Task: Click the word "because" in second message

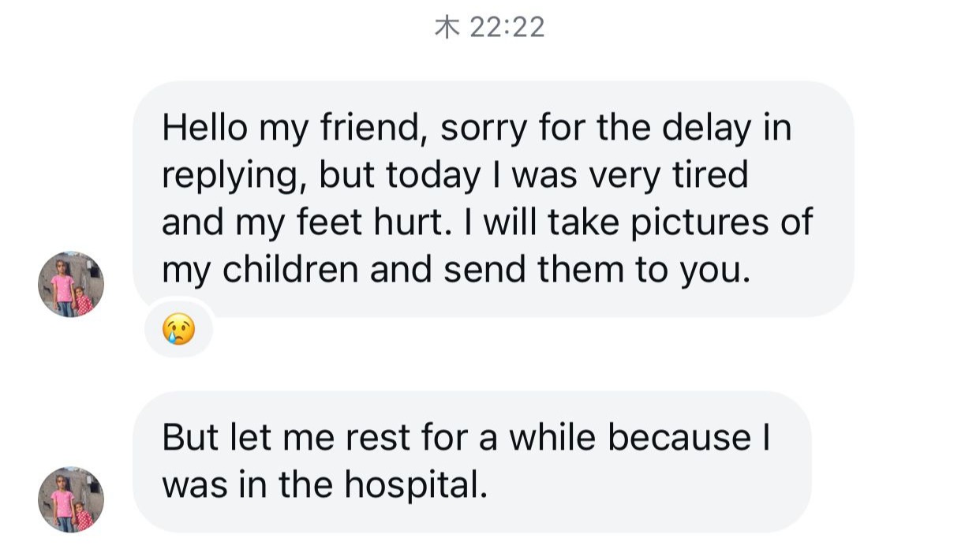Action: (x=679, y=438)
